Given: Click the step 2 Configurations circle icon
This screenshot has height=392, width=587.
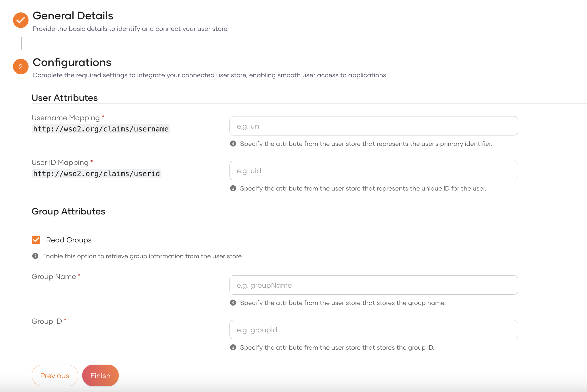Looking at the screenshot, I should tap(21, 67).
